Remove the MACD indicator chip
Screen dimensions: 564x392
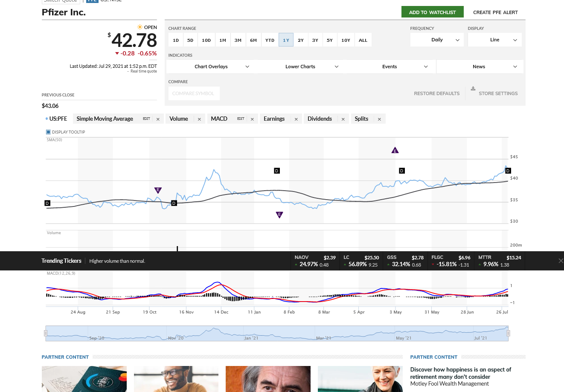pyautogui.click(x=252, y=119)
